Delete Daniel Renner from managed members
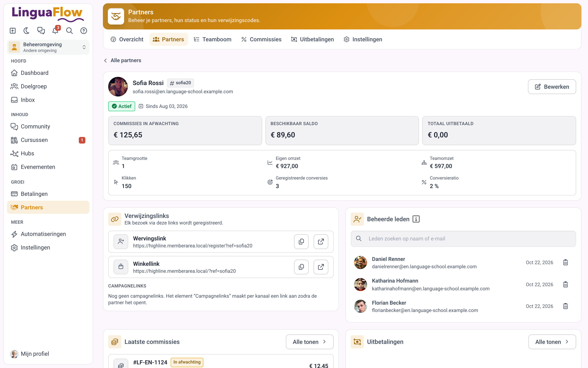Image resolution: width=588 pixels, height=368 pixels. click(x=565, y=262)
